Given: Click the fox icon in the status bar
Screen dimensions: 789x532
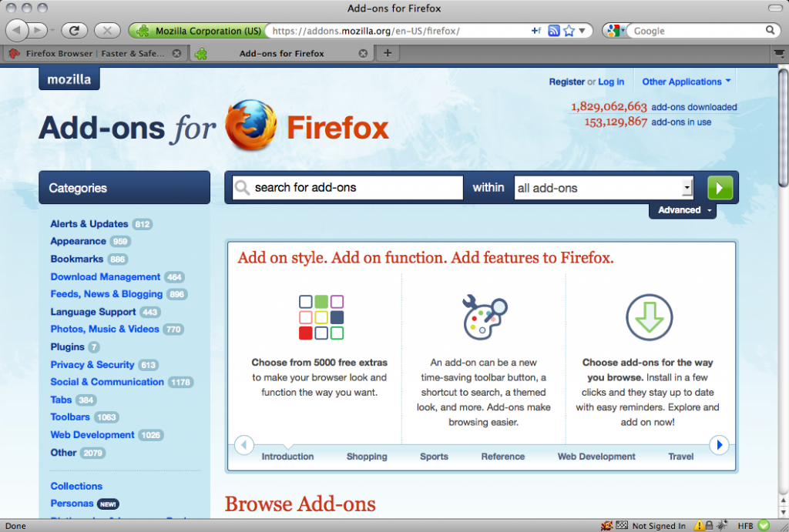Looking at the screenshot, I should (x=607, y=526).
